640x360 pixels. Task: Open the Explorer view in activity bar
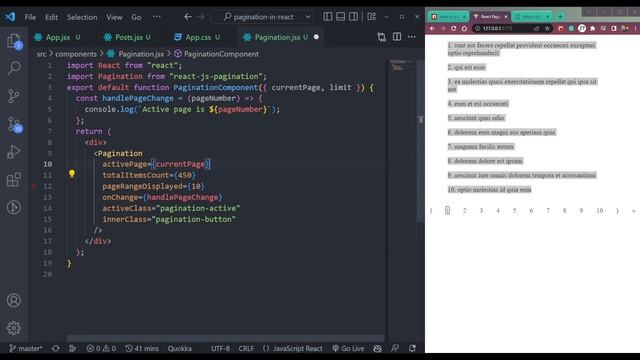coord(14,41)
